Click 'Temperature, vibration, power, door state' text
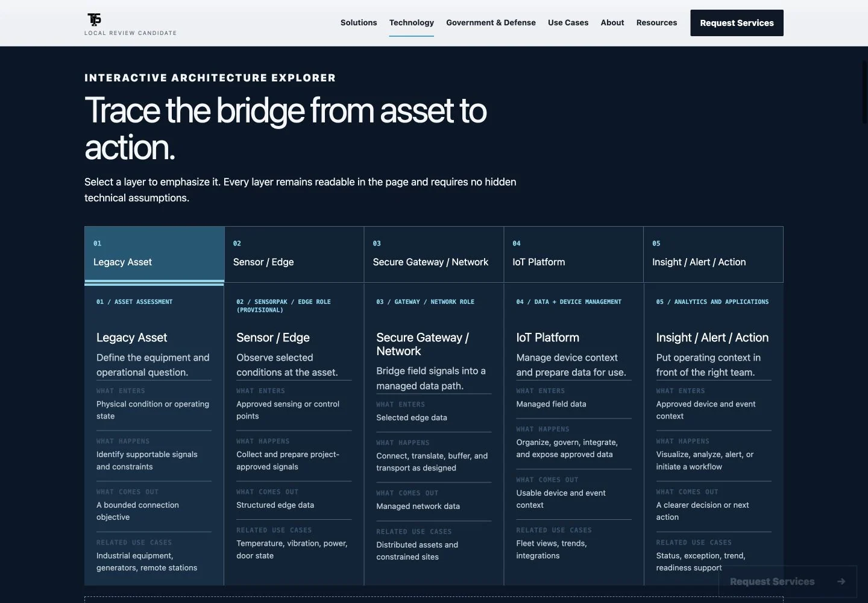 coord(292,549)
